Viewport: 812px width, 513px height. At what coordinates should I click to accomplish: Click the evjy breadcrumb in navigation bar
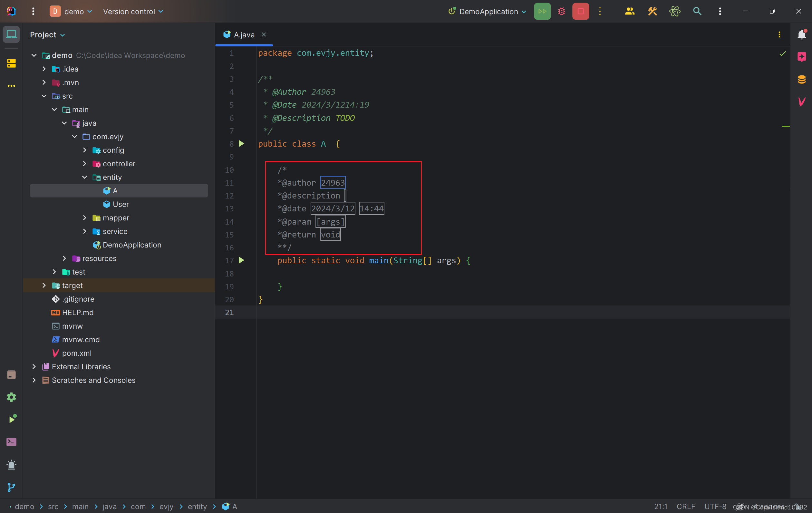pos(166,507)
